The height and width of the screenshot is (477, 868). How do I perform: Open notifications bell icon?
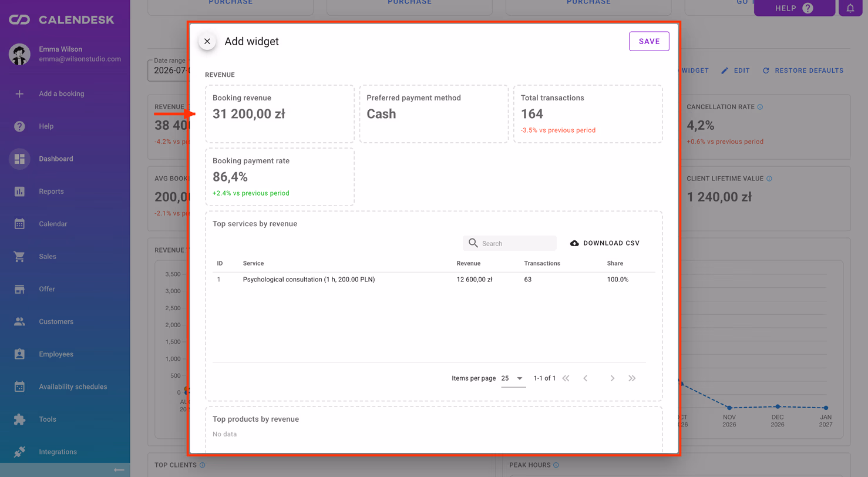pos(851,8)
